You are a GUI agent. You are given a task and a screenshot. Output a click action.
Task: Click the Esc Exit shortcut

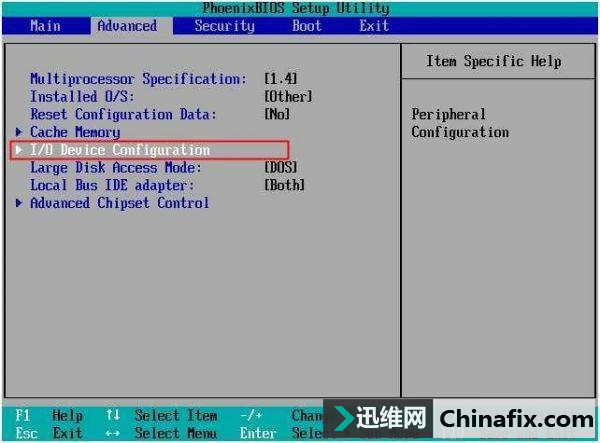click(x=49, y=433)
